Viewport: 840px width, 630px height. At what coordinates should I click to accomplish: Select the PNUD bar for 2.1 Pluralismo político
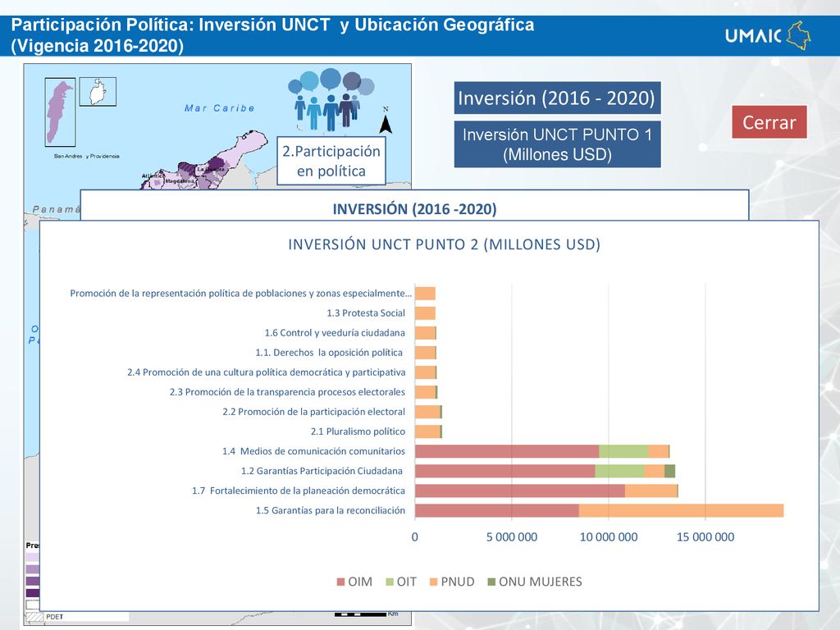(x=427, y=431)
